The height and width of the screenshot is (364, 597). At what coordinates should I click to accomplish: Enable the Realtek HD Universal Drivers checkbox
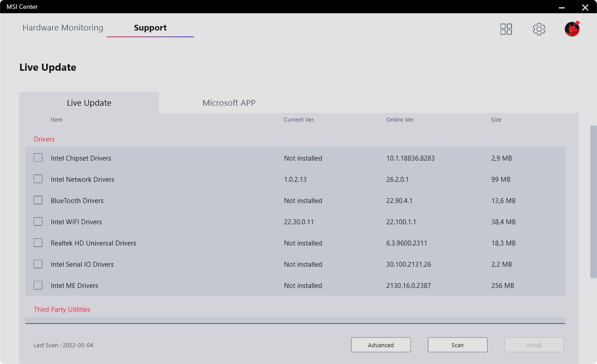click(38, 243)
